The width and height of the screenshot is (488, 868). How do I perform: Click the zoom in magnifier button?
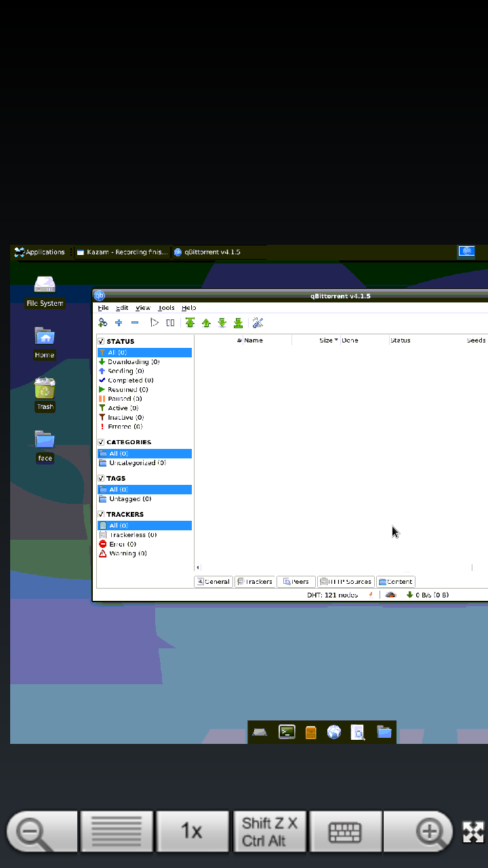tap(418, 831)
